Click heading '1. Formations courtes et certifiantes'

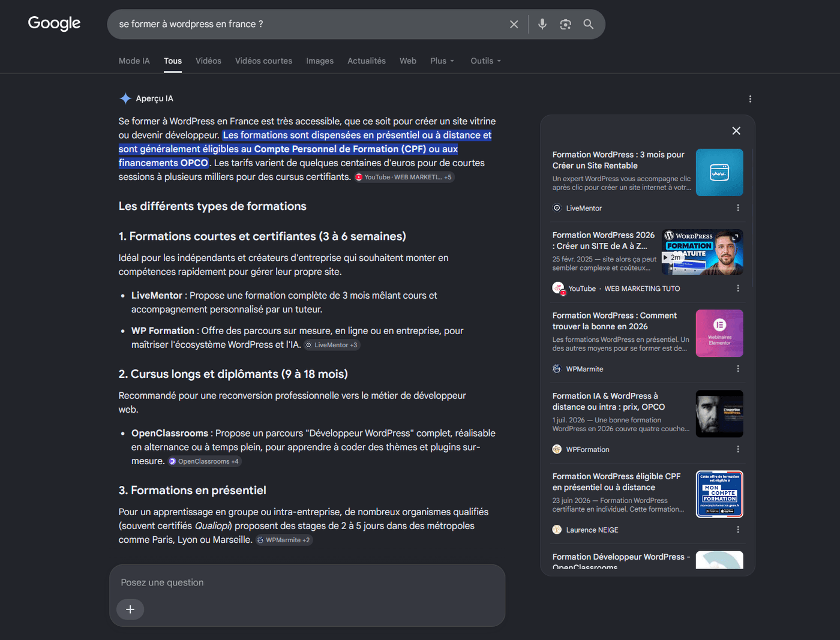[x=262, y=236]
